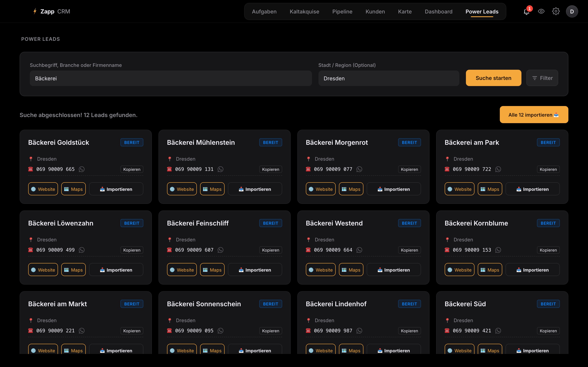Go to the Dashboard tab
Image resolution: width=588 pixels, height=367 pixels.
(438, 11)
